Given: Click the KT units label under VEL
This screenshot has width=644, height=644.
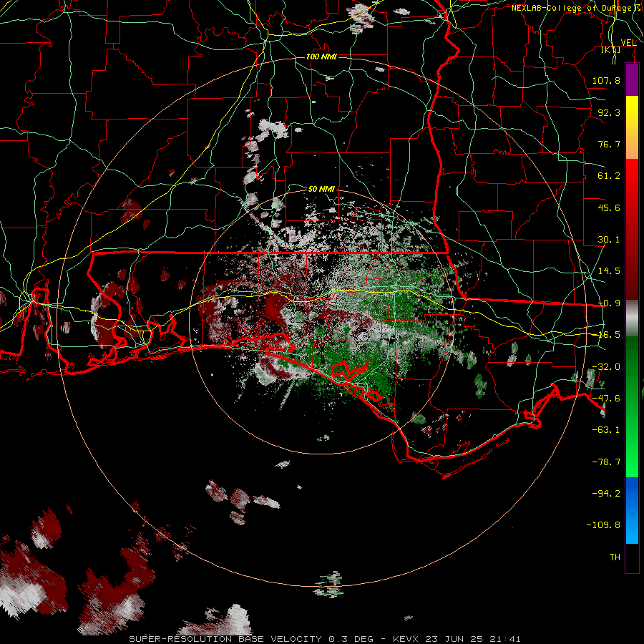Looking at the screenshot, I should point(611,50).
